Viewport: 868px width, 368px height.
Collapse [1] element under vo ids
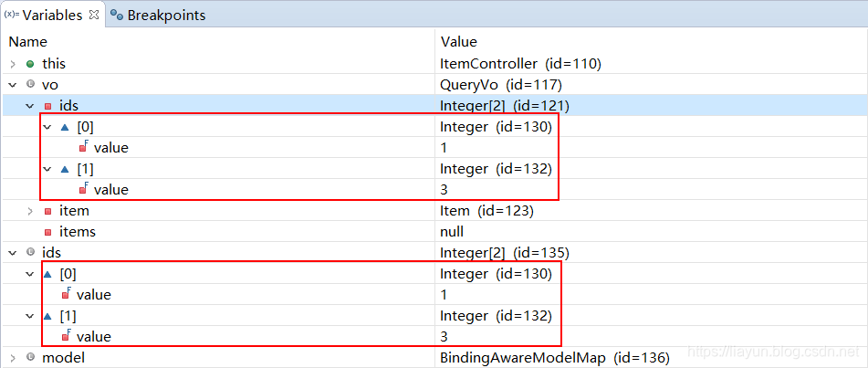click(47, 169)
